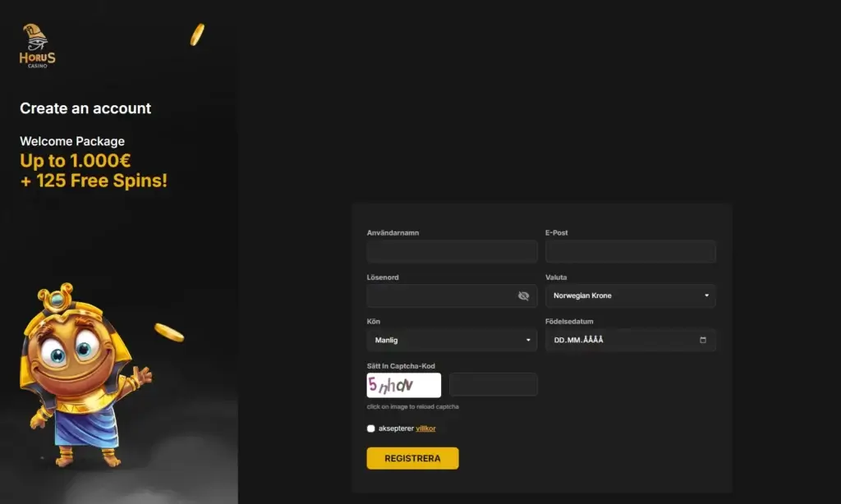Click the captcha code entry field
841x504 pixels.
coord(493,385)
